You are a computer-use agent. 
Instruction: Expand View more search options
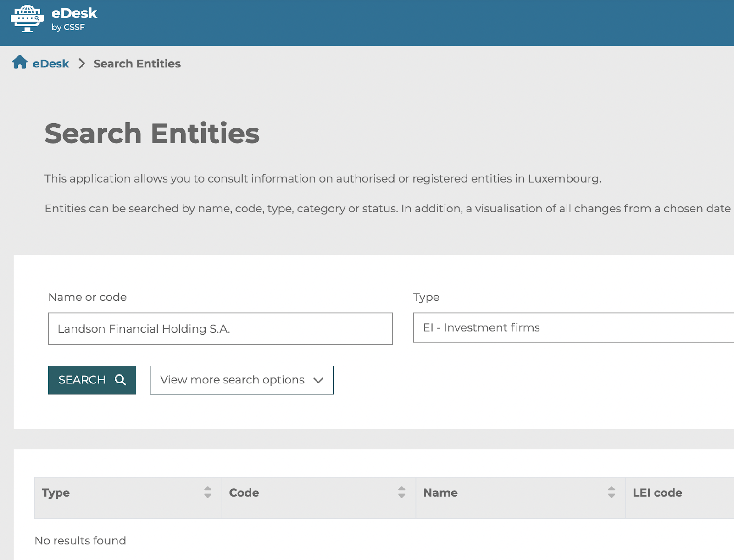pos(241,380)
